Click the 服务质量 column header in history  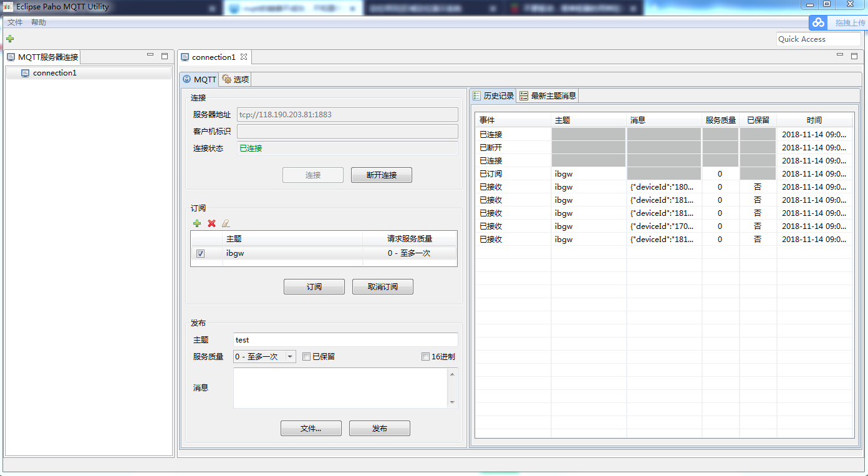721,120
